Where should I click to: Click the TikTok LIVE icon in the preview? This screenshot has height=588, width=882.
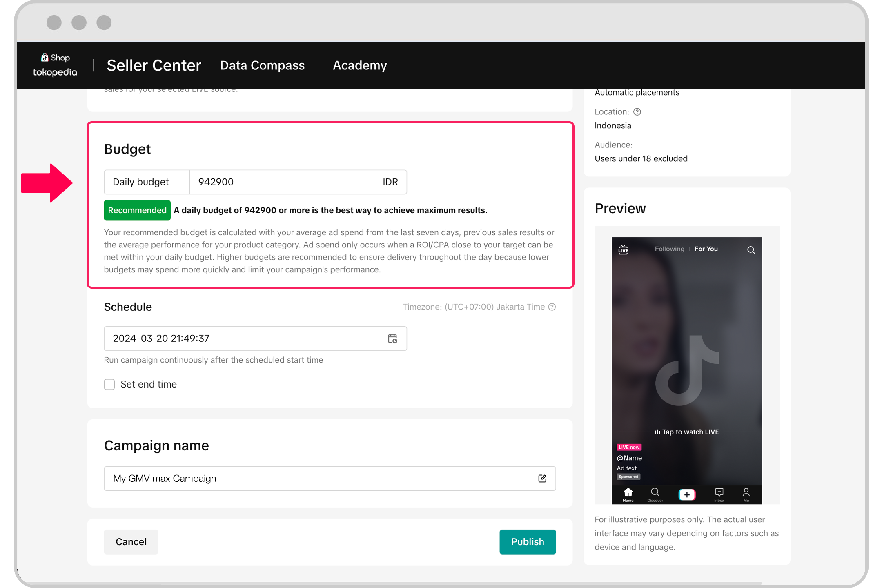point(624,249)
